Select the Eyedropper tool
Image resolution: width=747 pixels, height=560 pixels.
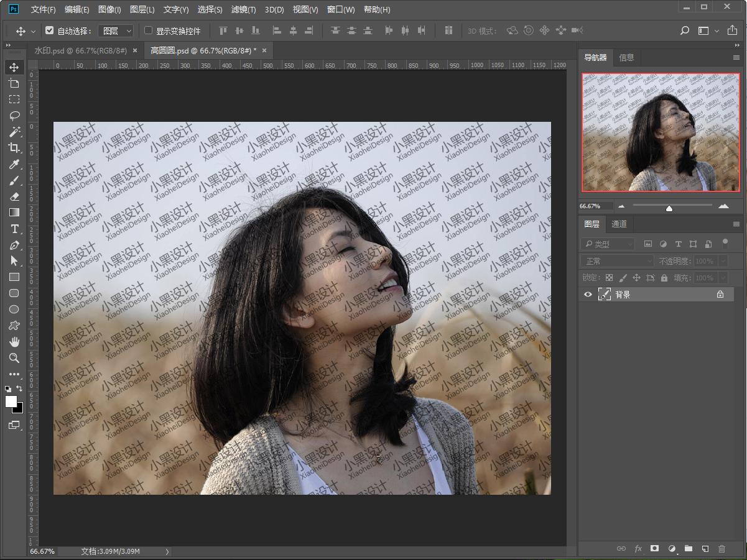point(14,164)
